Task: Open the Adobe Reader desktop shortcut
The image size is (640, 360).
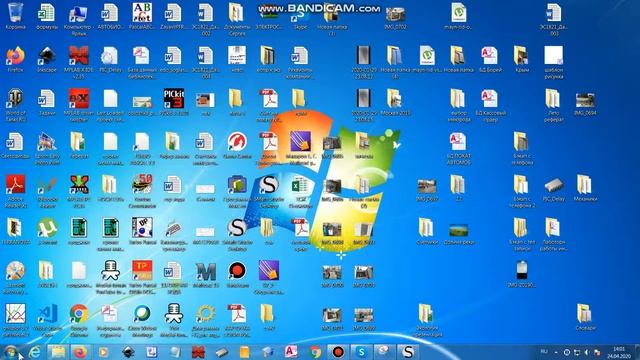Action: tap(15, 185)
